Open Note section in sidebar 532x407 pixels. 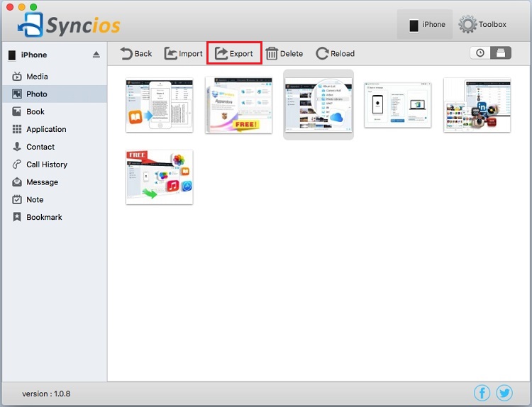(x=55, y=200)
